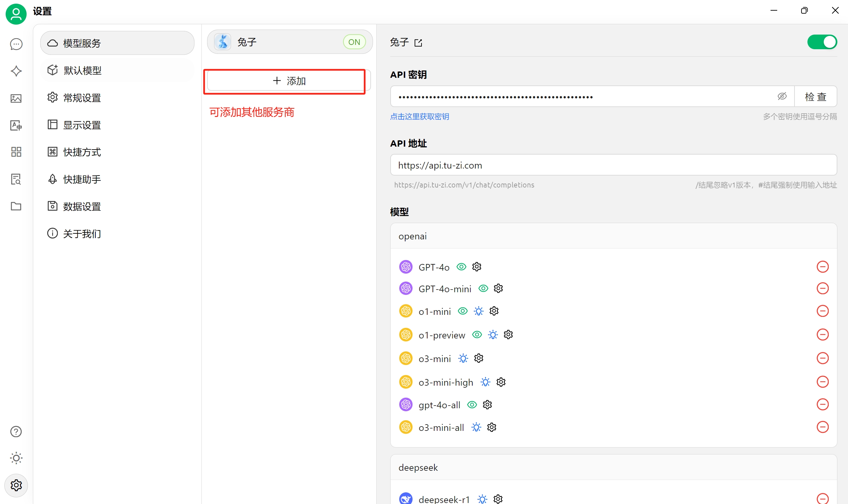This screenshot has height=504, width=848.
Task: Remove the o1-preview model
Action: coord(822,334)
